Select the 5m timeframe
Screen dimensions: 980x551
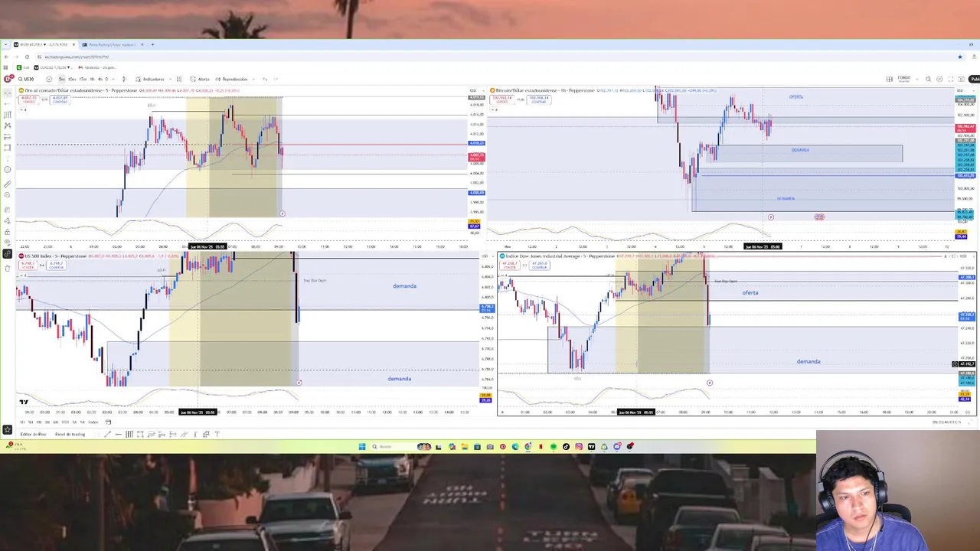(x=62, y=79)
